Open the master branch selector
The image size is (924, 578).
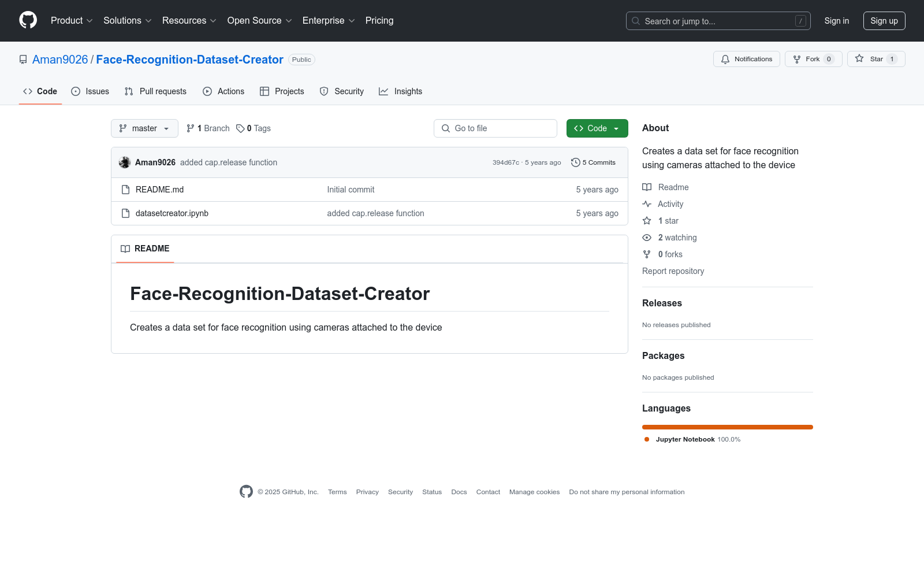[x=144, y=128]
